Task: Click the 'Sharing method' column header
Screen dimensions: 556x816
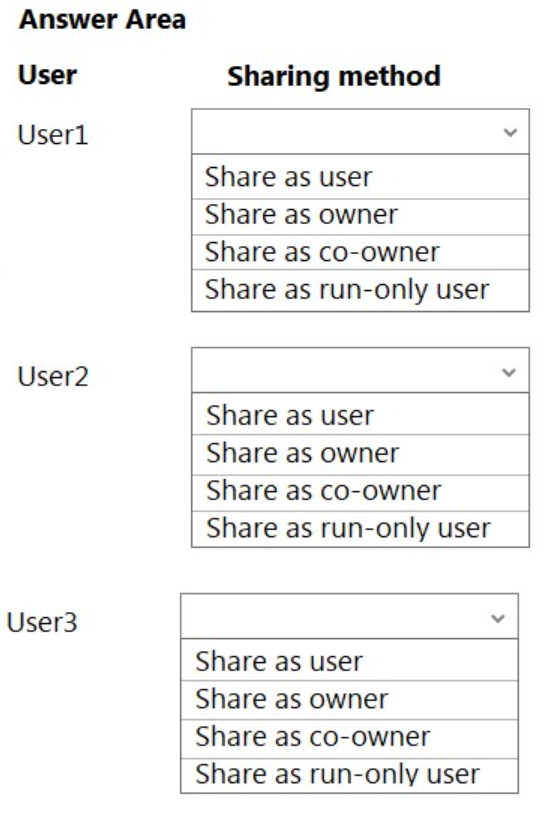Action: click(x=334, y=76)
